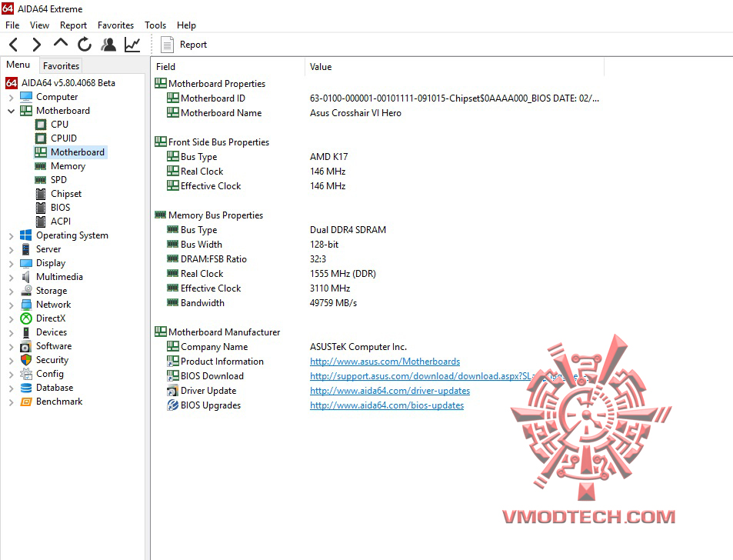Refresh the page with the circular arrow

85,45
